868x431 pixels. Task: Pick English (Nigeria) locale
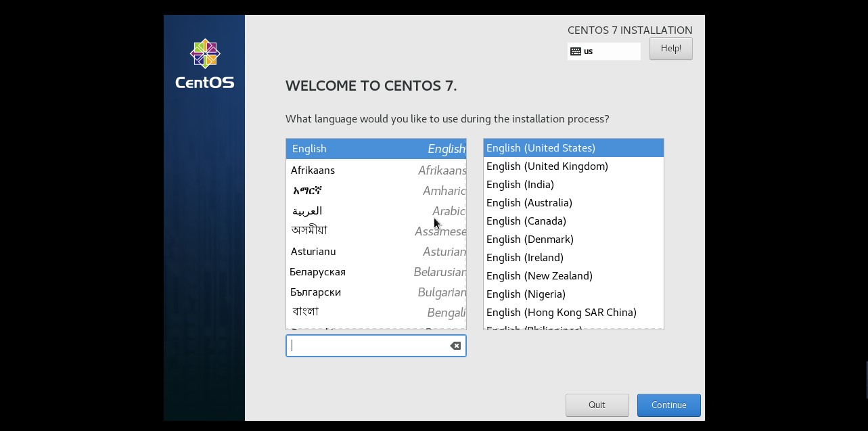point(573,294)
